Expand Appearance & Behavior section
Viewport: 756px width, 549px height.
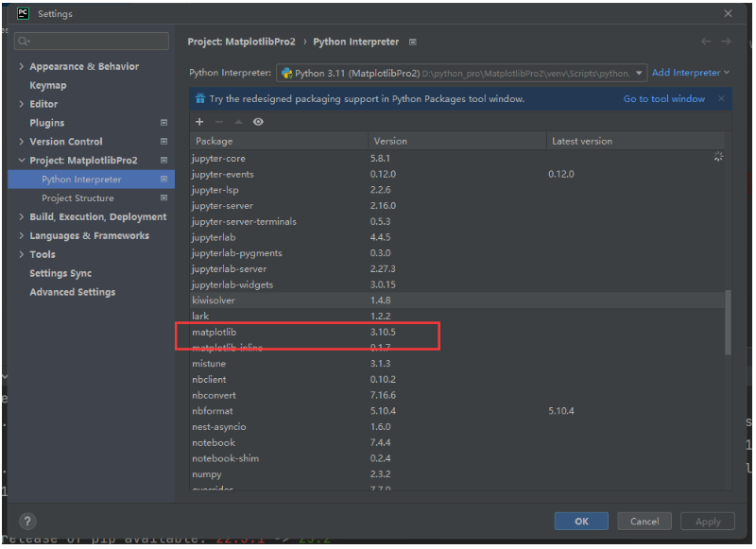[x=21, y=66]
